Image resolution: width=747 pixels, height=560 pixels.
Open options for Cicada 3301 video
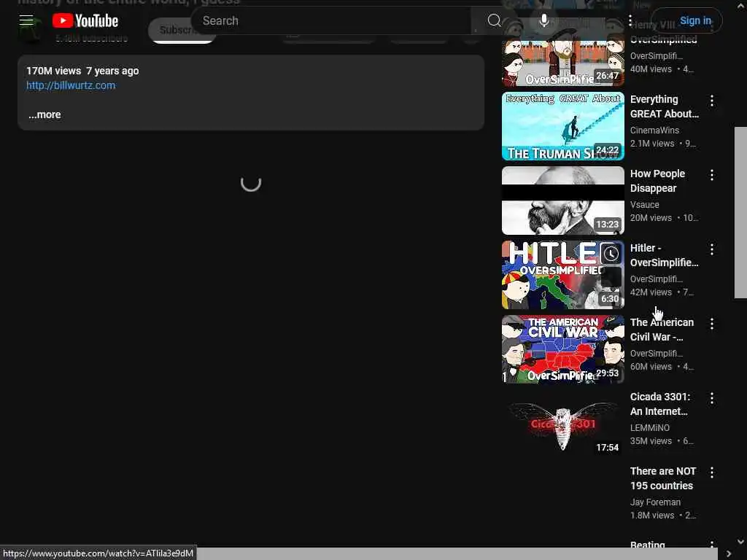click(712, 398)
